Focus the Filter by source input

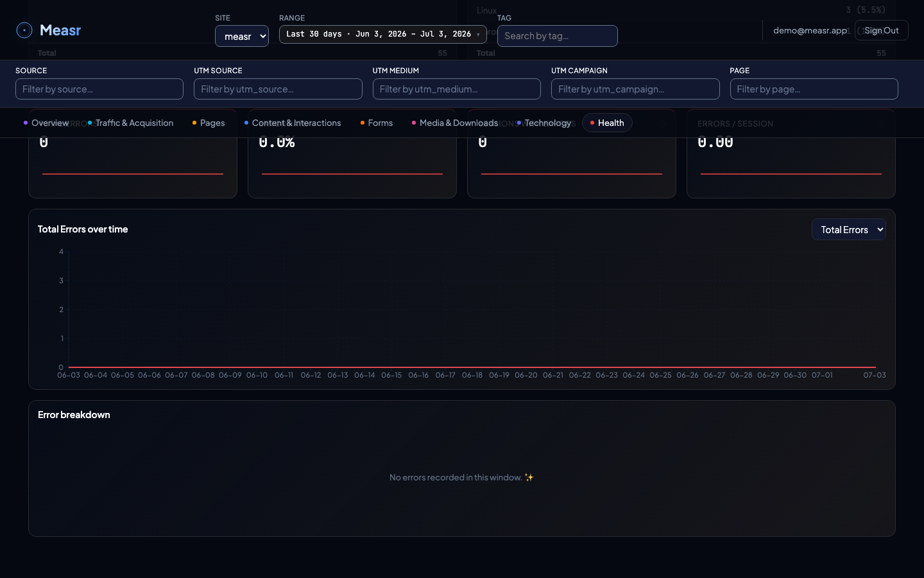(x=99, y=89)
